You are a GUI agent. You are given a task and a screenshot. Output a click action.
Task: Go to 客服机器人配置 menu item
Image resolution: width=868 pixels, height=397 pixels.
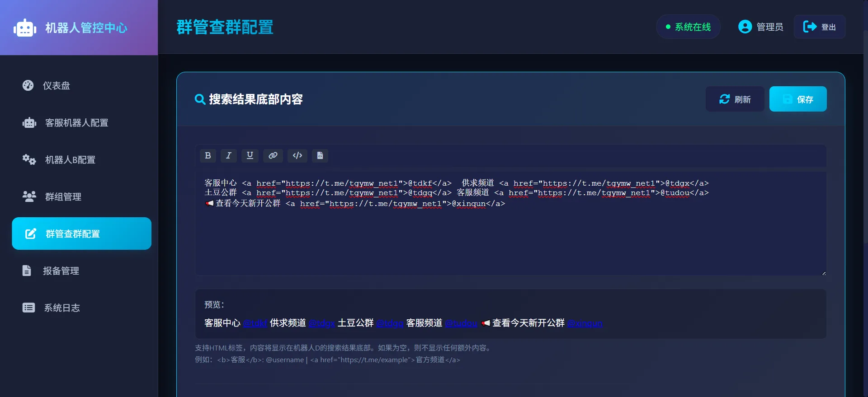(76, 123)
